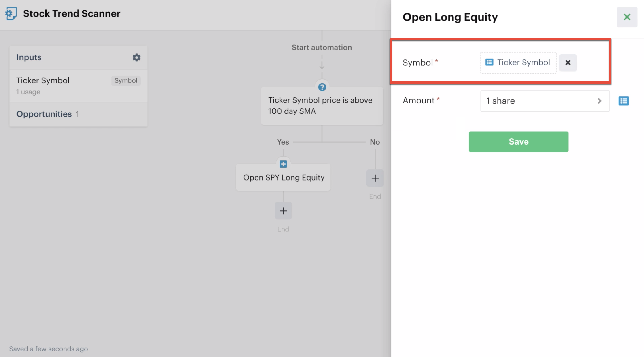The width and height of the screenshot is (644, 357).
Task: Click the custom input icon beside Amount
Action: 623,101
